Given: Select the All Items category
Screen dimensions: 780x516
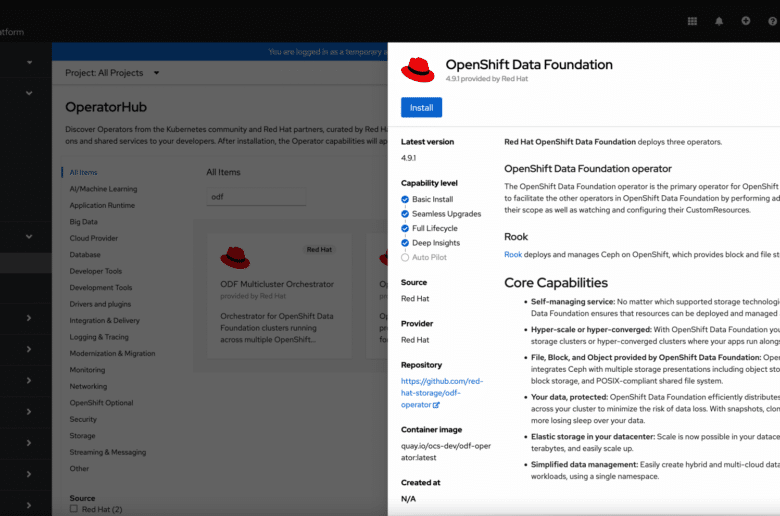Looking at the screenshot, I should point(84,172).
